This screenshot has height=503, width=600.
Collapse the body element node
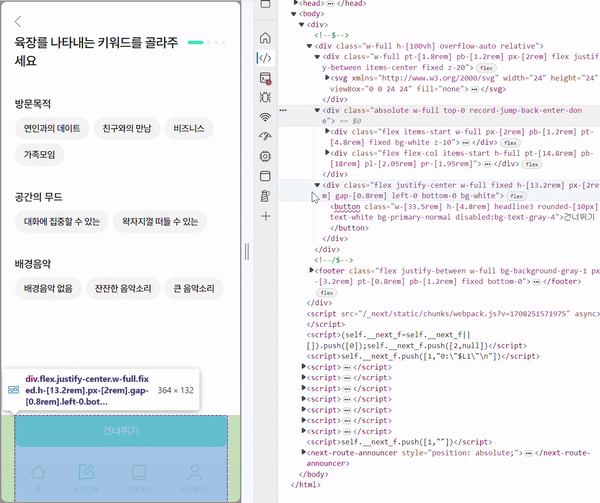click(293, 14)
